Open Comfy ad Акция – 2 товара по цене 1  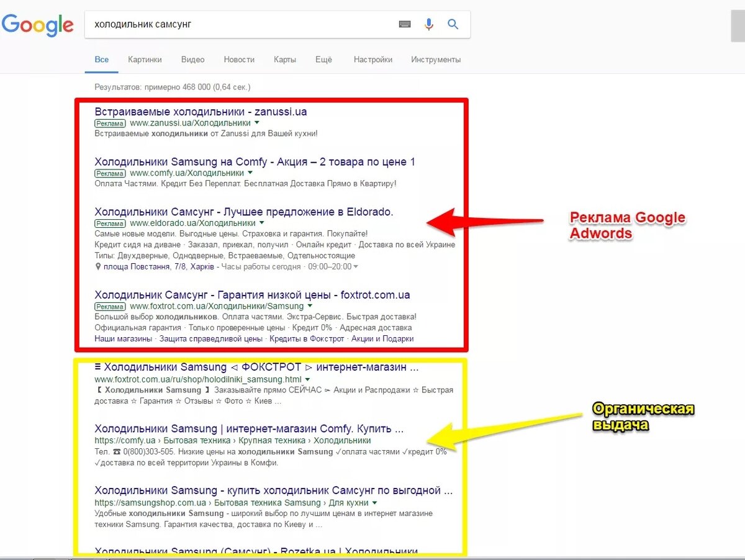click(x=255, y=161)
